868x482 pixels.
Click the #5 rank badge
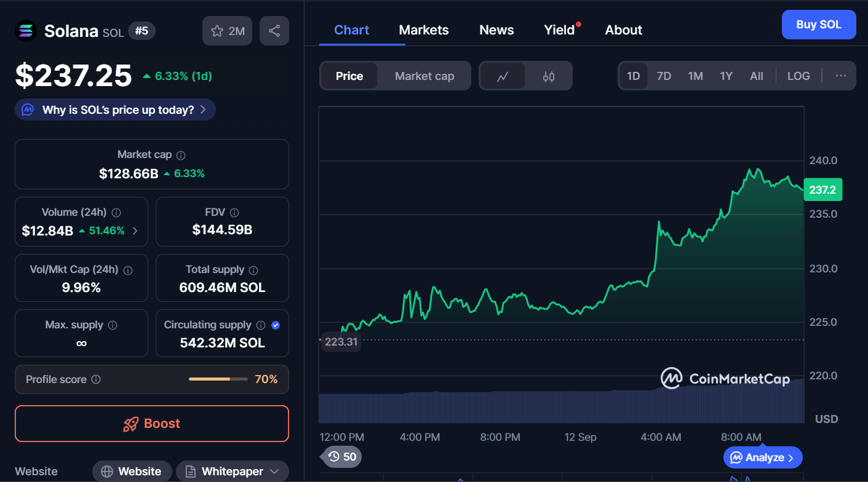coord(141,31)
